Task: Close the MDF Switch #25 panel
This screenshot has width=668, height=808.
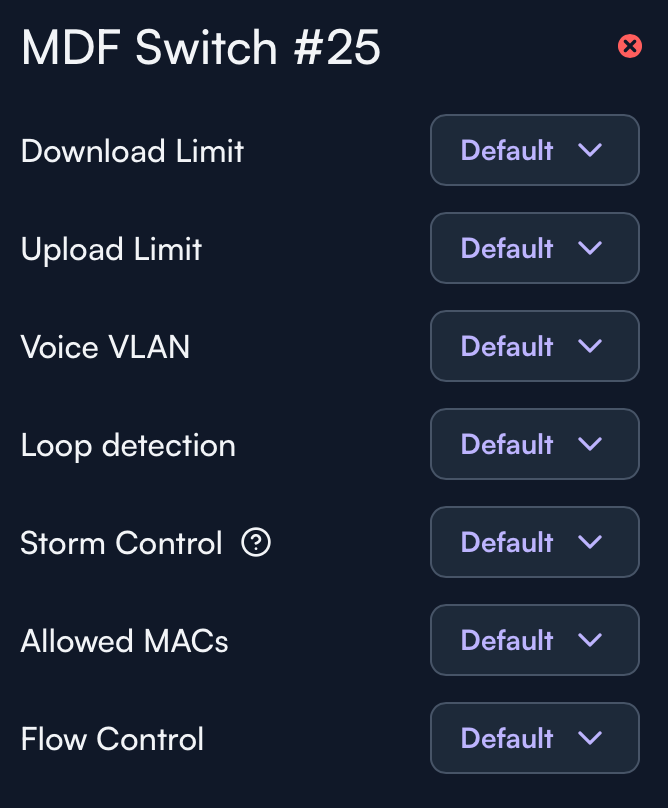Action: [630, 46]
